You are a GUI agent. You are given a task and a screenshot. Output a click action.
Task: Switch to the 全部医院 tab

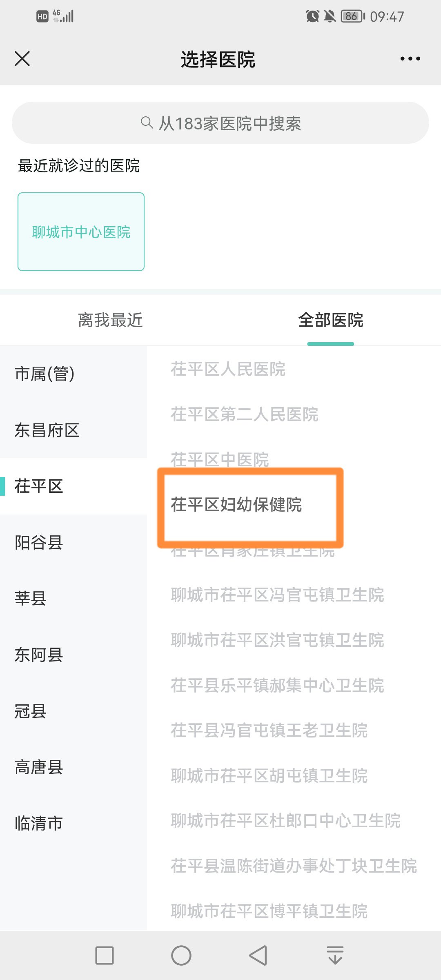(330, 320)
